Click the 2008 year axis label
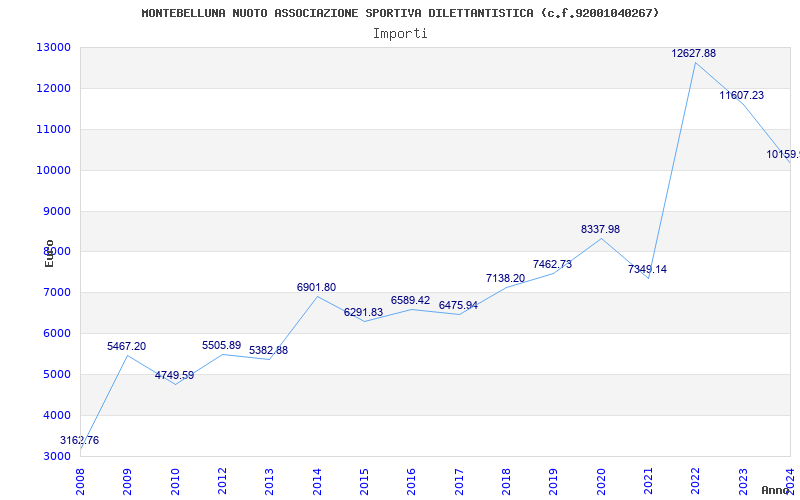This screenshot has width=800, height=500. point(80,482)
